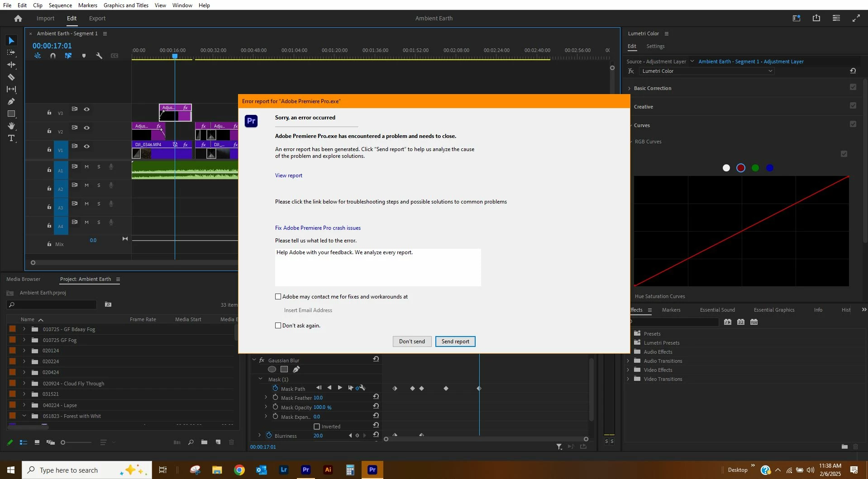Select the Ripple Edit tool

pos(11,65)
